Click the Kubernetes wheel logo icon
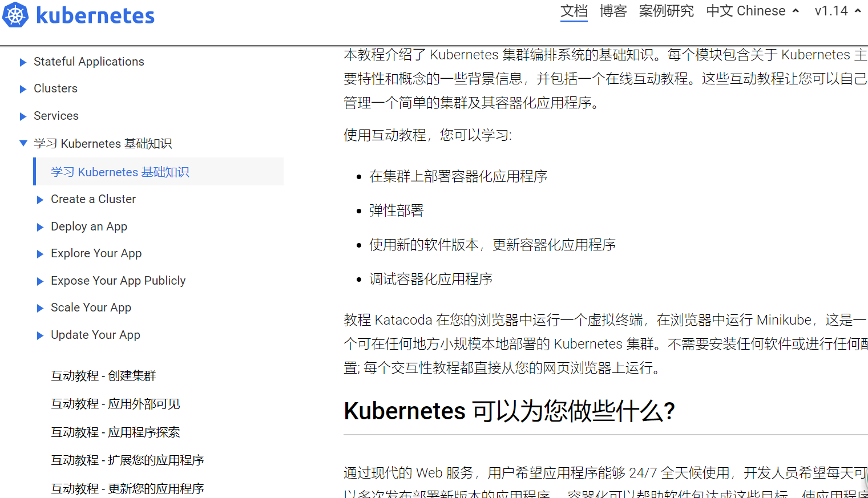Screen dimensions: 868x498 [15, 15]
